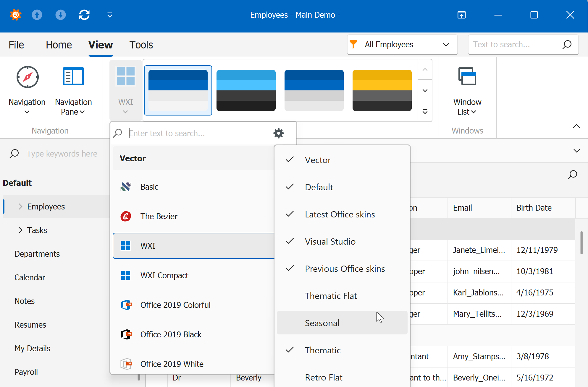The width and height of the screenshot is (588, 387).
Task: Select the View ribbon tab
Action: coord(100,45)
